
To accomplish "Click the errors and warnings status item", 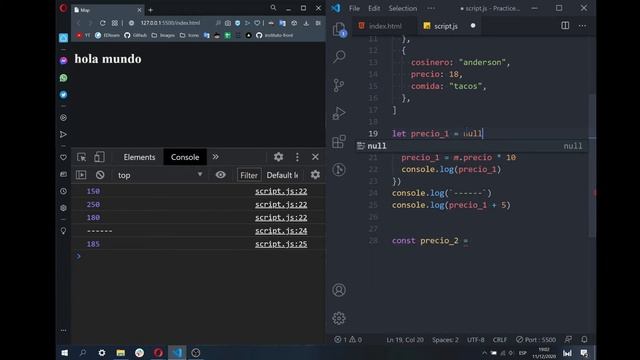I will click(348, 340).
